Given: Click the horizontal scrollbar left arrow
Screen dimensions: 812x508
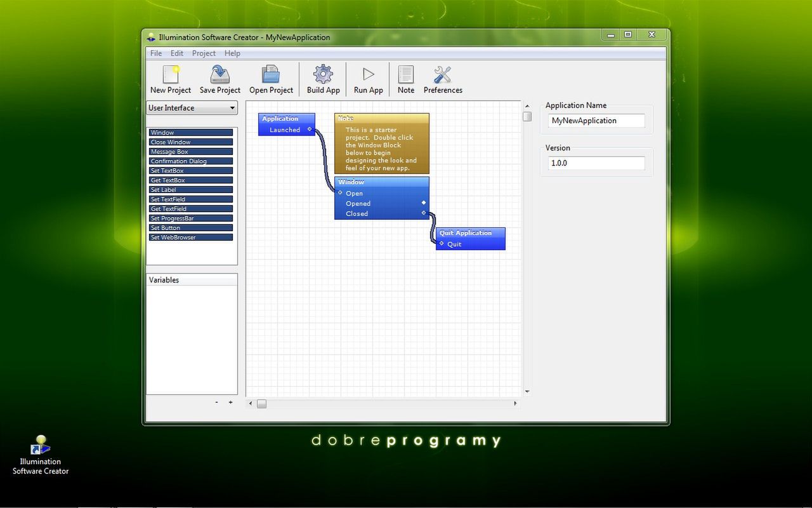Looking at the screenshot, I should pyautogui.click(x=251, y=403).
